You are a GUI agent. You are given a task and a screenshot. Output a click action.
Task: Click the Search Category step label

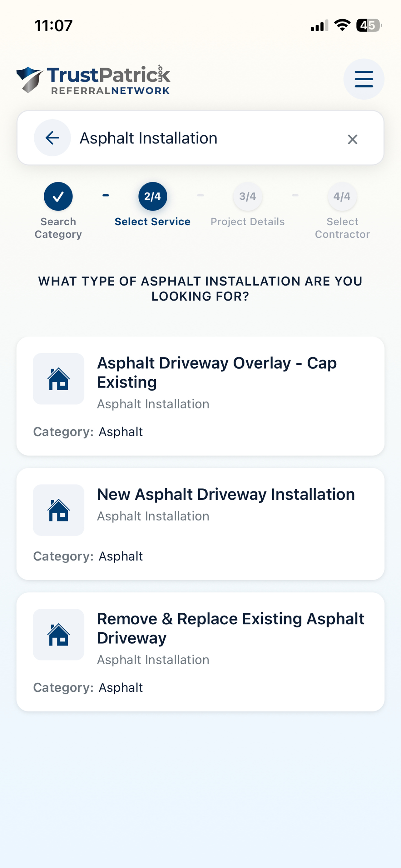[58, 228]
